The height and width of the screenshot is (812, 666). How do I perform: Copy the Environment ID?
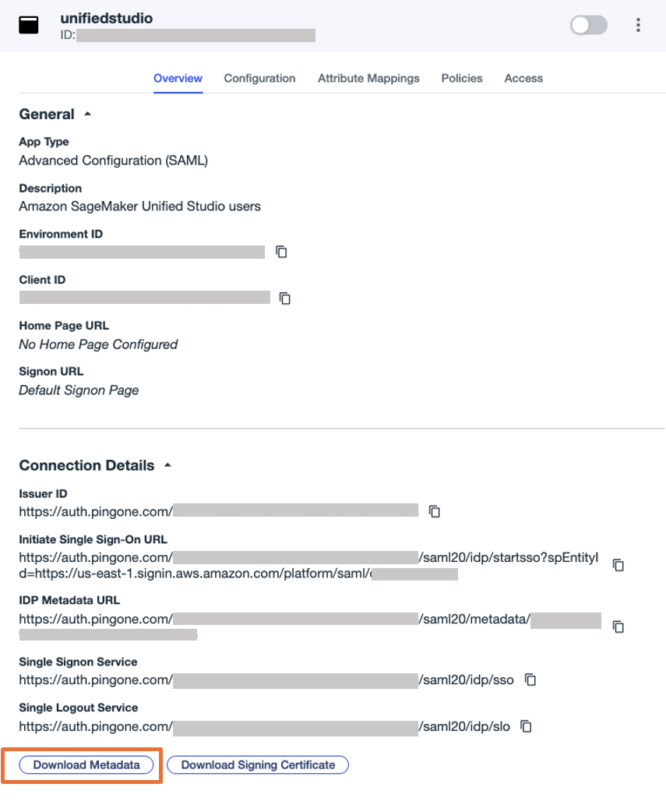pos(280,252)
